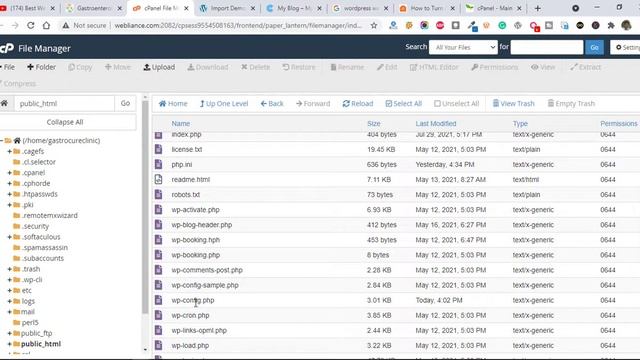Screen dimensions: 640x360
Task: Click Unselect All files
Action: click(x=456, y=104)
